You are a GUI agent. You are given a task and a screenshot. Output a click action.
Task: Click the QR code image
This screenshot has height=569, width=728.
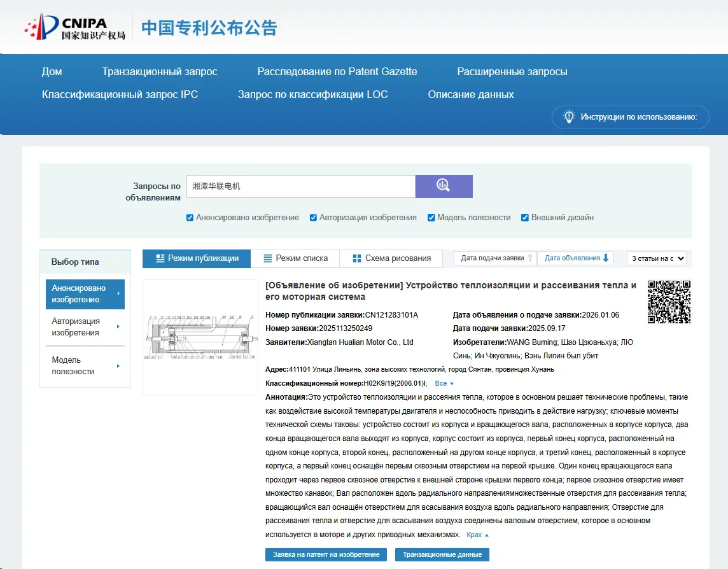pos(669,302)
